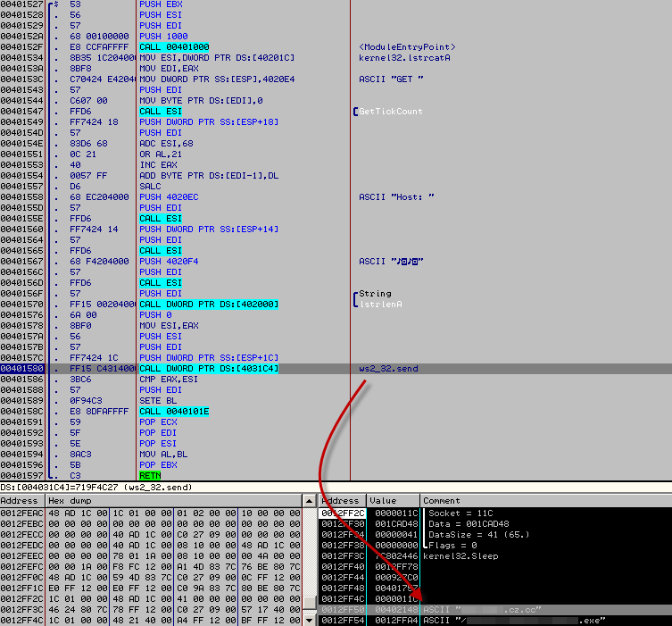This screenshot has height=626, width=672.
Task: Select stack entry Flags = 0
Action: tap(495, 546)
